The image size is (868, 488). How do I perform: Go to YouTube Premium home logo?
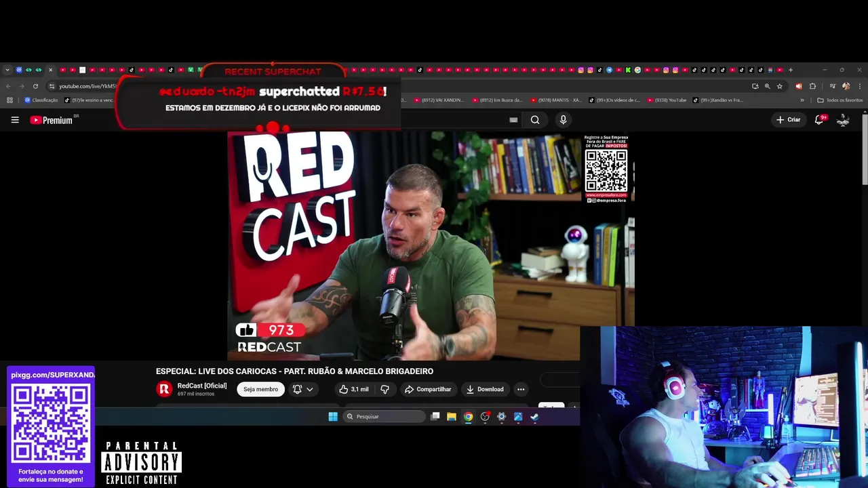52,120
